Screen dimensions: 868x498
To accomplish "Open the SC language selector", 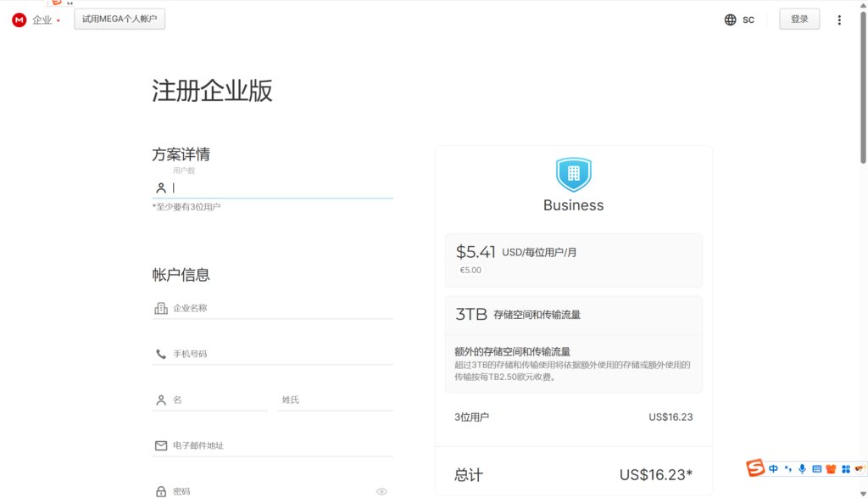I will tap(739, 19).
